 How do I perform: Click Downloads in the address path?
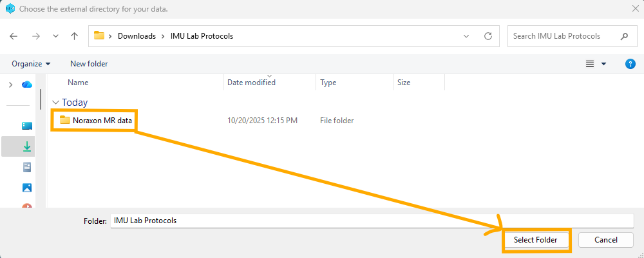point(137,36)
